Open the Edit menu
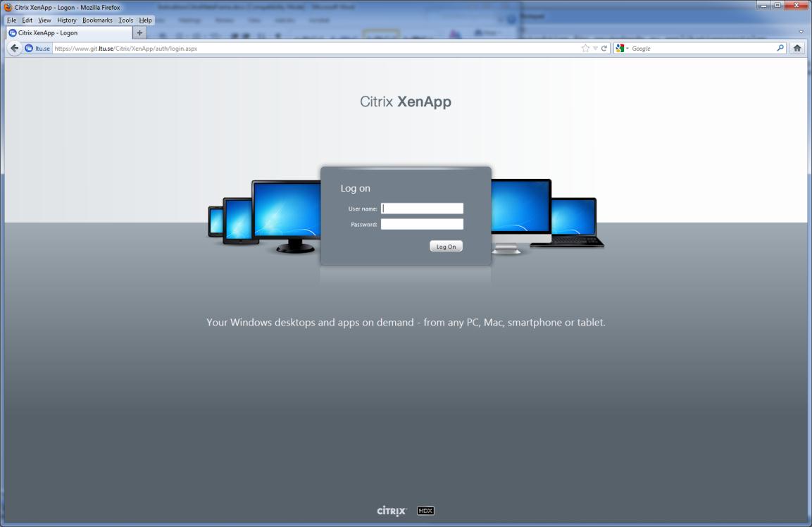Image resolution: width=812 pixels, height=527 pixels. point(27,20)
